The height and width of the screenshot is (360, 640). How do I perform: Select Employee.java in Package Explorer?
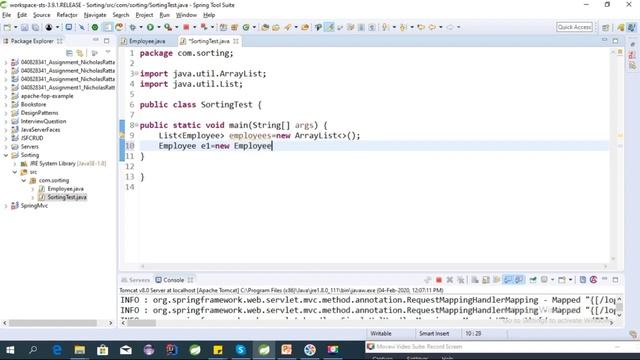coord(65,189)
